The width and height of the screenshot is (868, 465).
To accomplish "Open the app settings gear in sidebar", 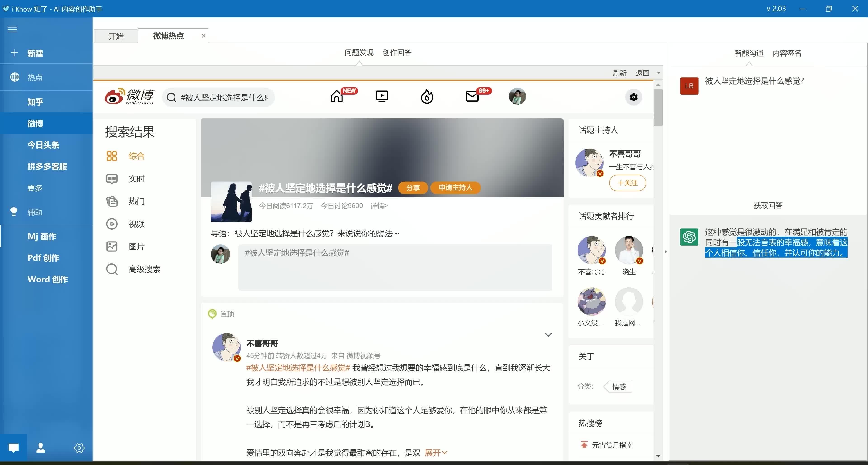I will click(79, 448).
